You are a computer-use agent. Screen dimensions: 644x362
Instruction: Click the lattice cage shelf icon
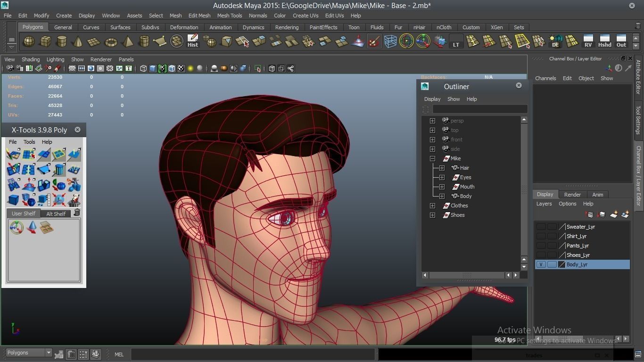(x=390, y=41)
